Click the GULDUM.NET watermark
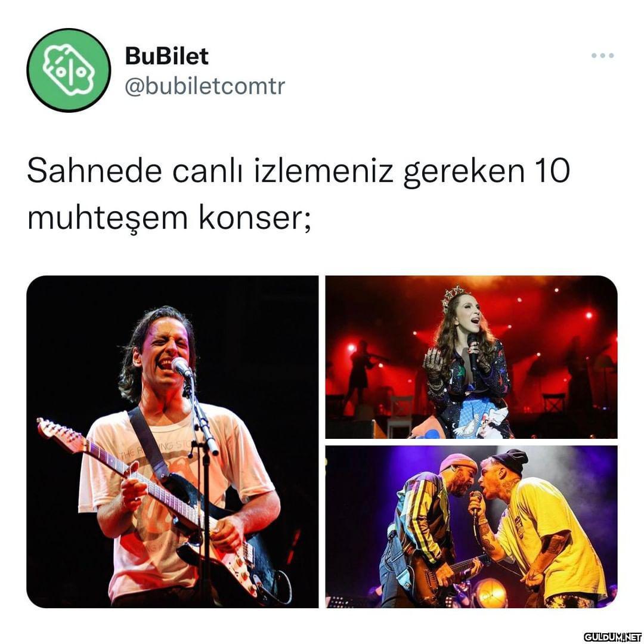The height and width of the screenshot is (644, 644). (612, 637)
